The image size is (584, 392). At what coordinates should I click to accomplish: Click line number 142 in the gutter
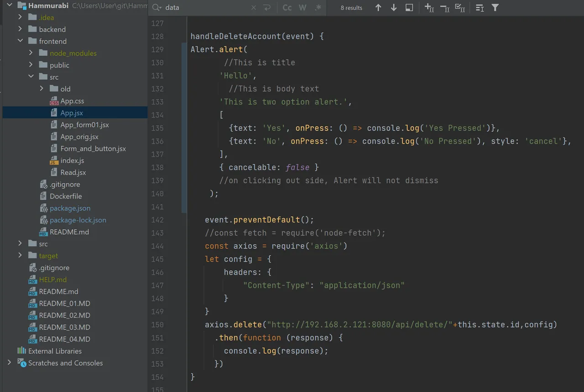157,220
